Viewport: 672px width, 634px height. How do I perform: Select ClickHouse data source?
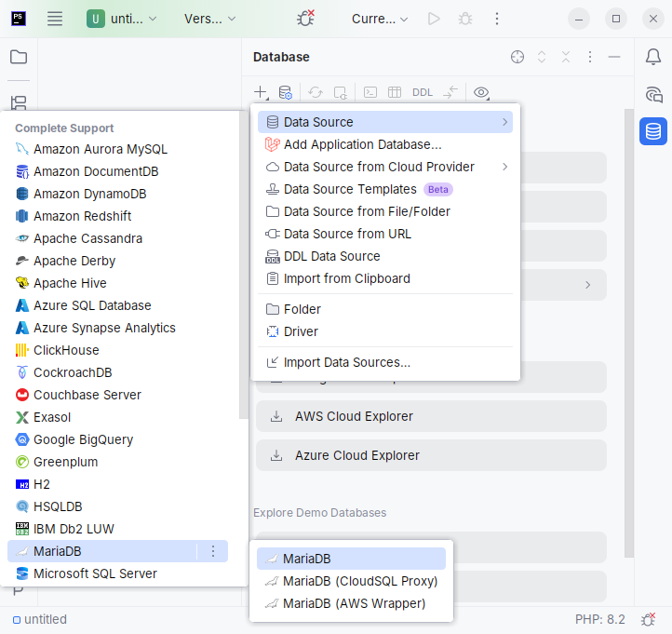coord(118,350)
